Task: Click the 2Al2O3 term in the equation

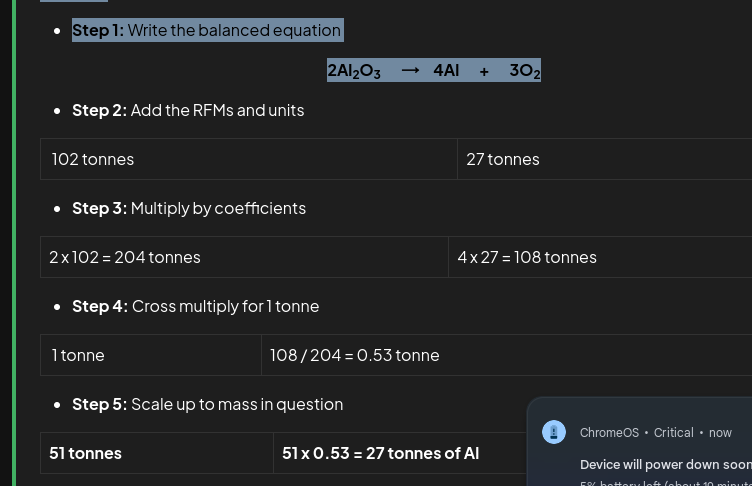Action: [354, 70]
